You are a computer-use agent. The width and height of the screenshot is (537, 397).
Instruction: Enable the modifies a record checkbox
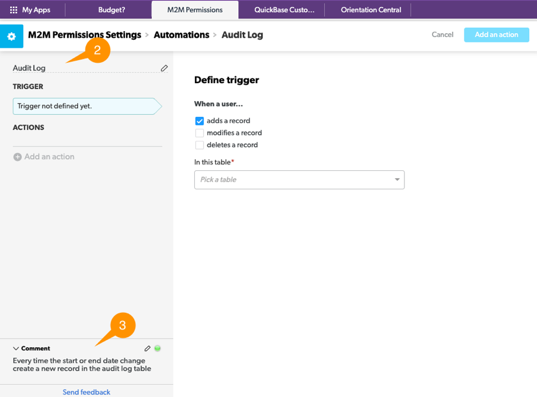tap(199, 133)
